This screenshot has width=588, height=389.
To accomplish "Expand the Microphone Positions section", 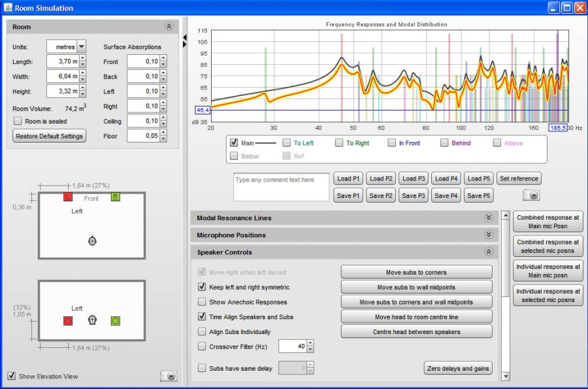I will click(x=488, y=235).
